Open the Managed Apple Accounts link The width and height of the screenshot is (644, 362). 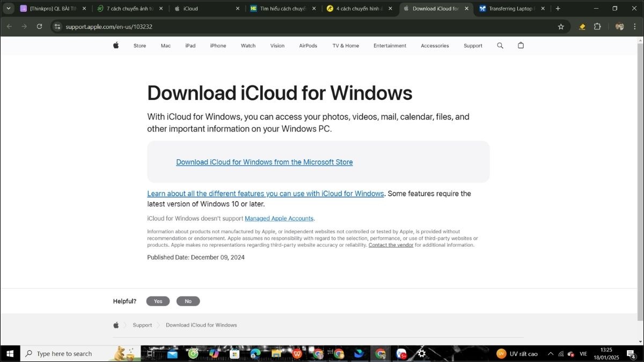pyautogui.click(x=279, y=218)
